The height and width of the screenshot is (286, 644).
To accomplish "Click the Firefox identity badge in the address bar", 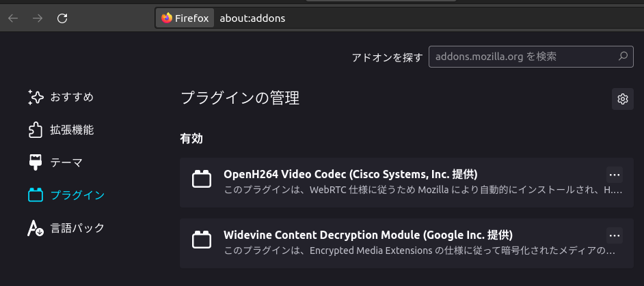I will point(185,18).
